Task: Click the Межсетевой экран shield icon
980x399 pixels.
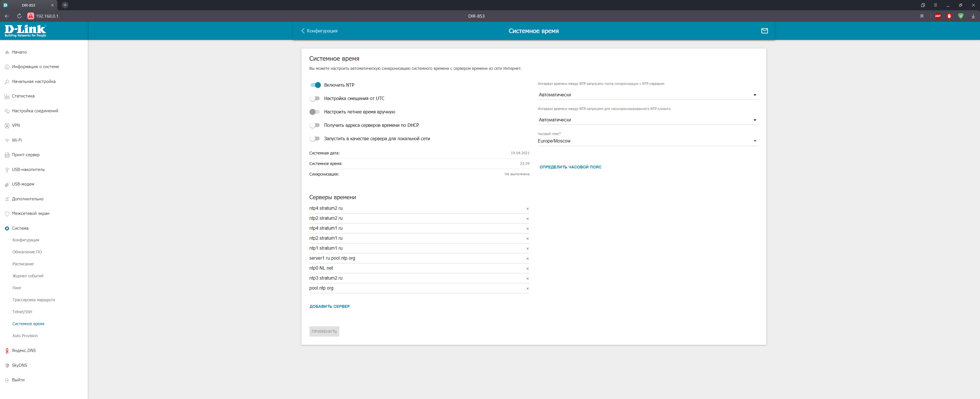Action: click(7, 213)
